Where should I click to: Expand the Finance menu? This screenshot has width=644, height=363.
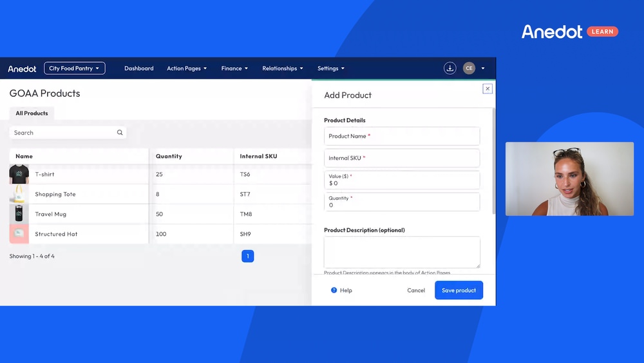pyautogui.click(x=234, y=68)
